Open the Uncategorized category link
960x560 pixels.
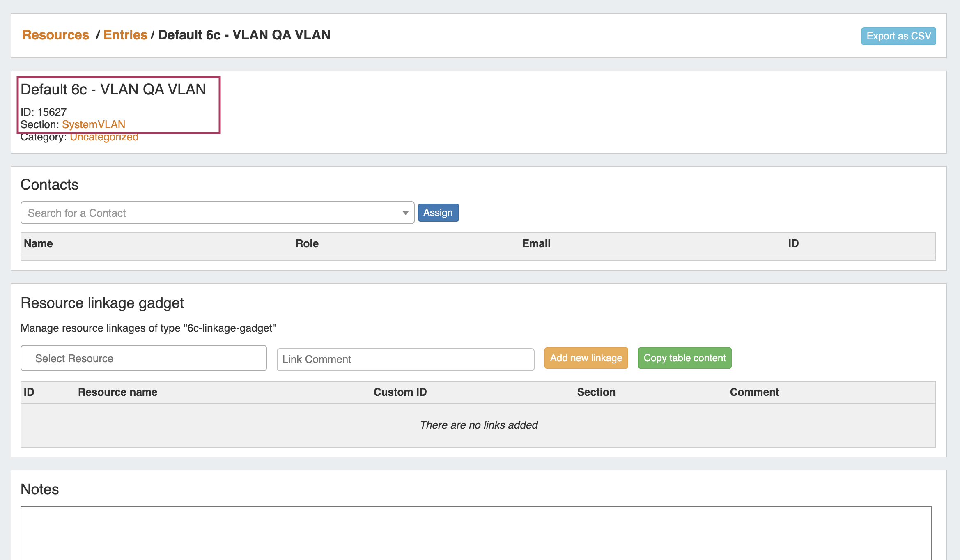pyautogui.click(x=104, y=138)
